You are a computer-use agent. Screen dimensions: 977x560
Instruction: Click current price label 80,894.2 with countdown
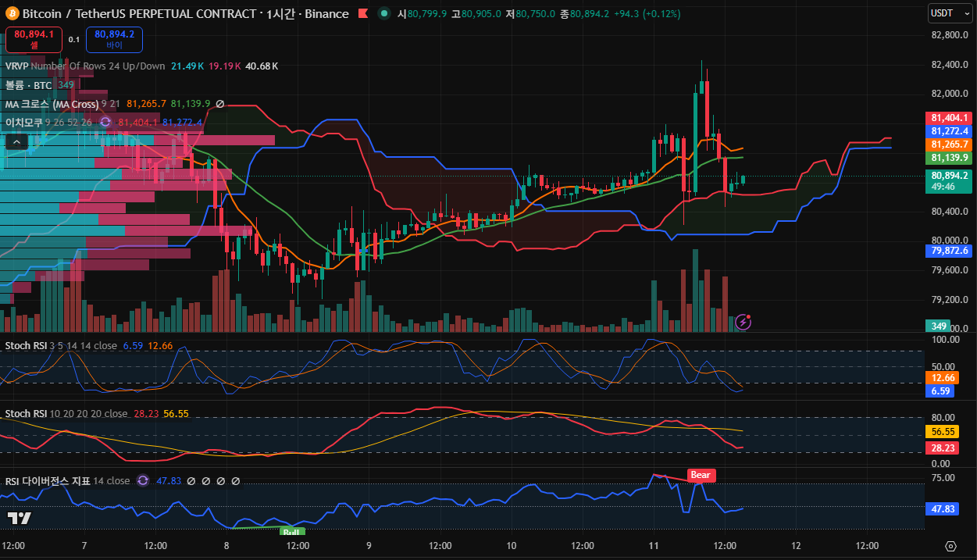click(x=950, y=181)
